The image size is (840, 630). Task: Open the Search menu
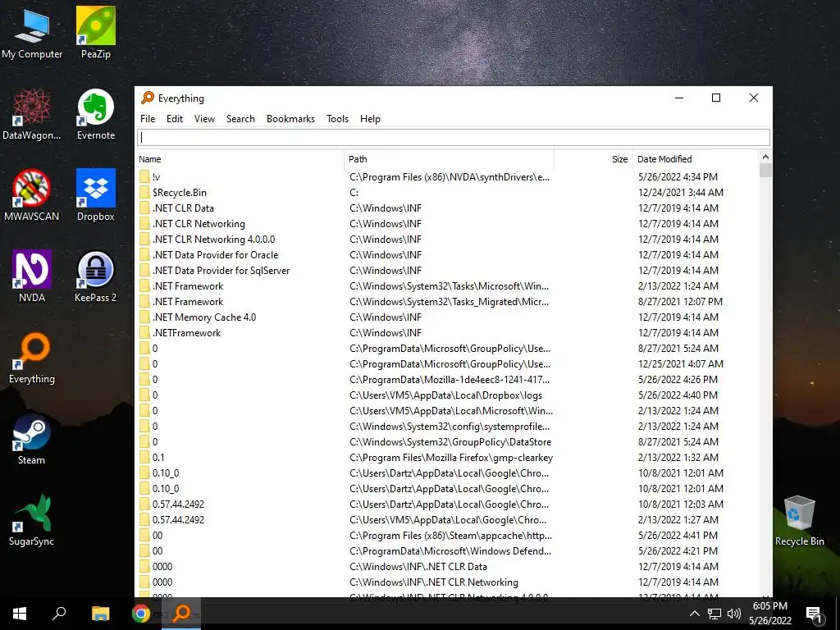[240, 119]
